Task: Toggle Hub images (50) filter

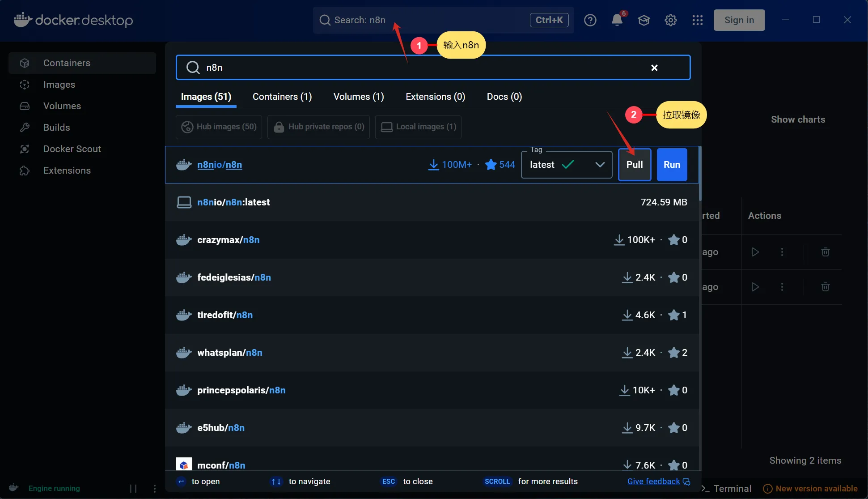Action: (219, 127)
